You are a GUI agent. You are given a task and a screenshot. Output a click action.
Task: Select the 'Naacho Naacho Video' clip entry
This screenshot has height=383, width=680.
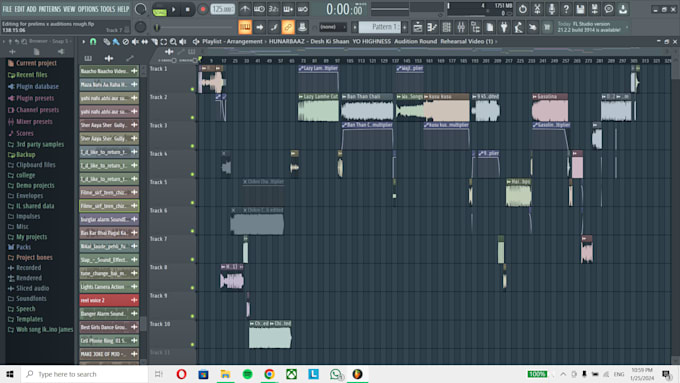[x=109, y=71]
